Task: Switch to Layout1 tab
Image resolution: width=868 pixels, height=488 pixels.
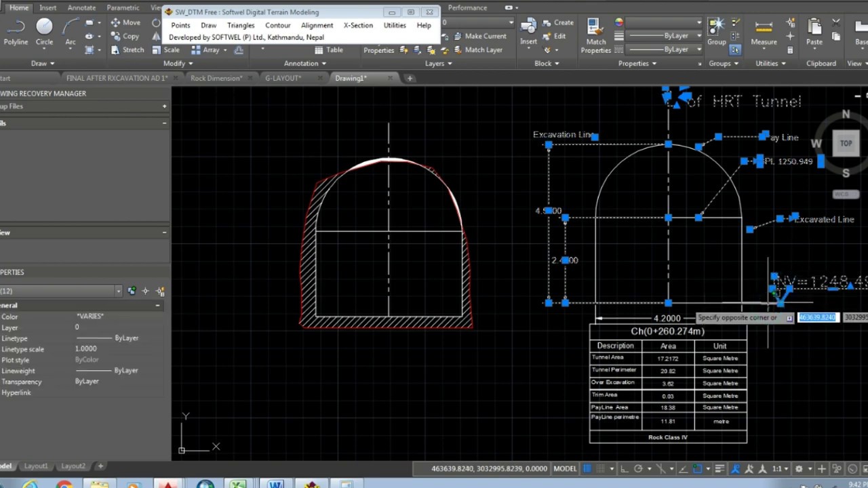Action: pos(36,466)
